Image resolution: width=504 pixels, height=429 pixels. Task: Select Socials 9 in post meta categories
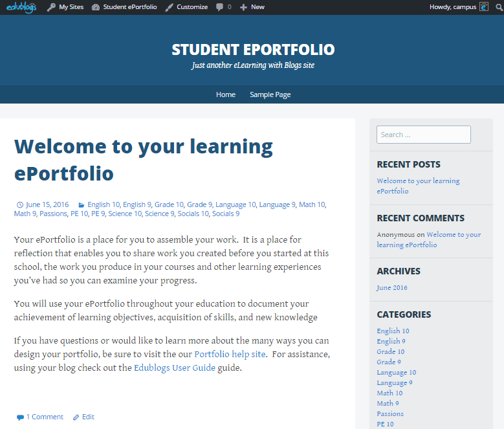tap(226, 214)
